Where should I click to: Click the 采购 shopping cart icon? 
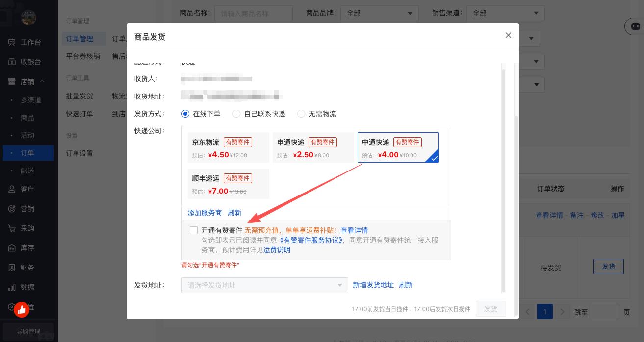coord(12,228)
